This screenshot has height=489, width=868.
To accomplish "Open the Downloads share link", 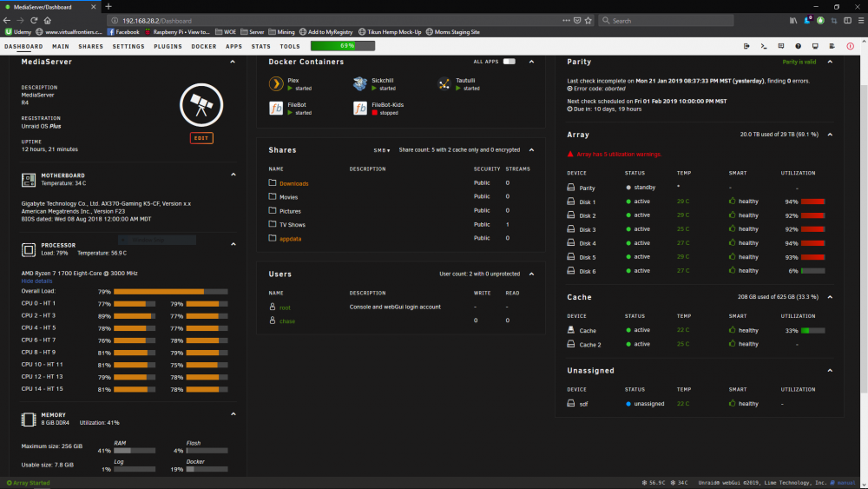I will pyautogui.click(x=294, y=183).
